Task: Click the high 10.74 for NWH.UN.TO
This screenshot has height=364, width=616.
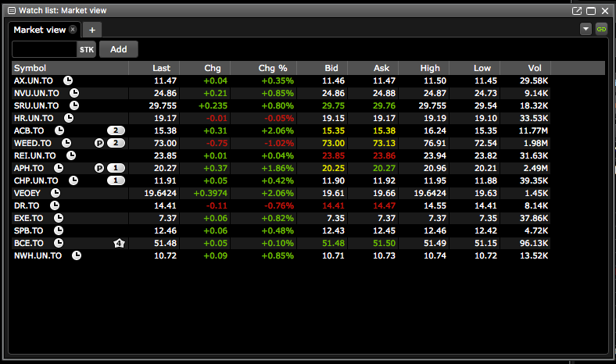Action: click(x=435, y=255)
